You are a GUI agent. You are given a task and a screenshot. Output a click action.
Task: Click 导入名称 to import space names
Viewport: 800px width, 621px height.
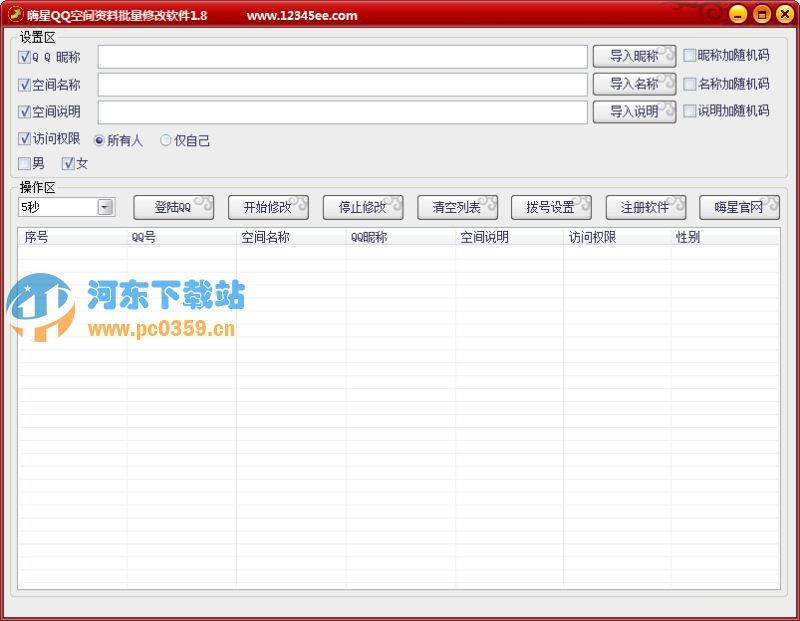(x=634, y=84)
